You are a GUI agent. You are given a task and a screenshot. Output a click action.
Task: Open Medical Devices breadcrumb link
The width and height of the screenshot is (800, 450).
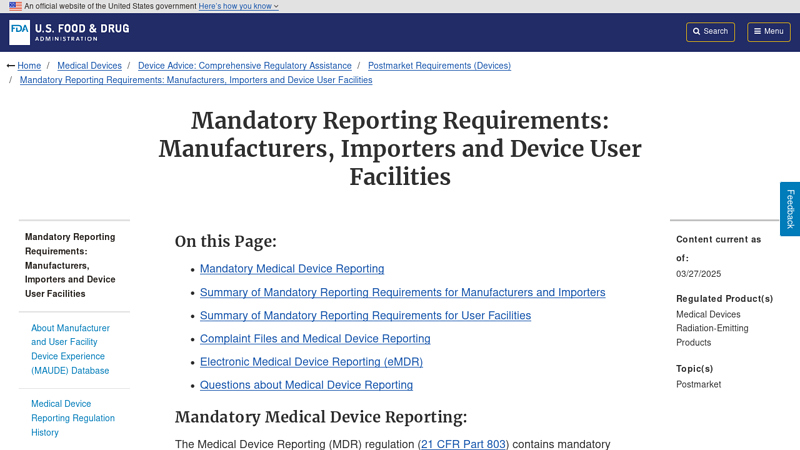click(89, 66)
